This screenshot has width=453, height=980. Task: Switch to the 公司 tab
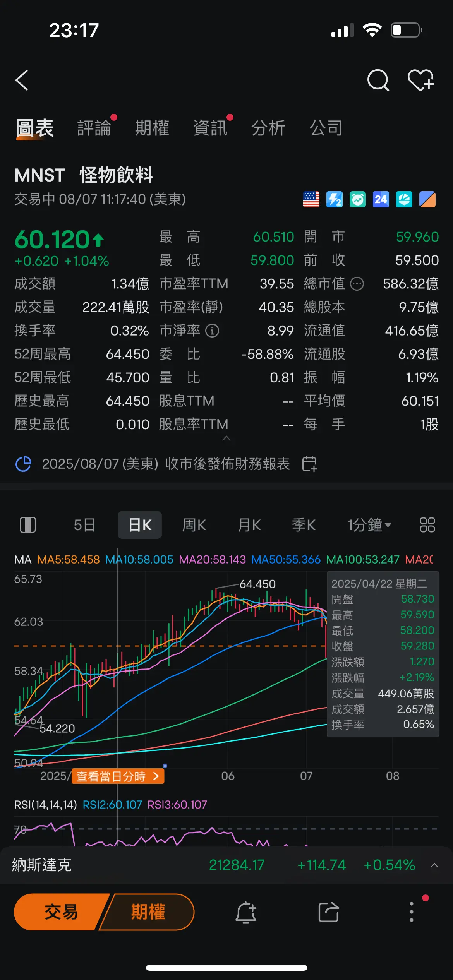click(x=326, y=128)
